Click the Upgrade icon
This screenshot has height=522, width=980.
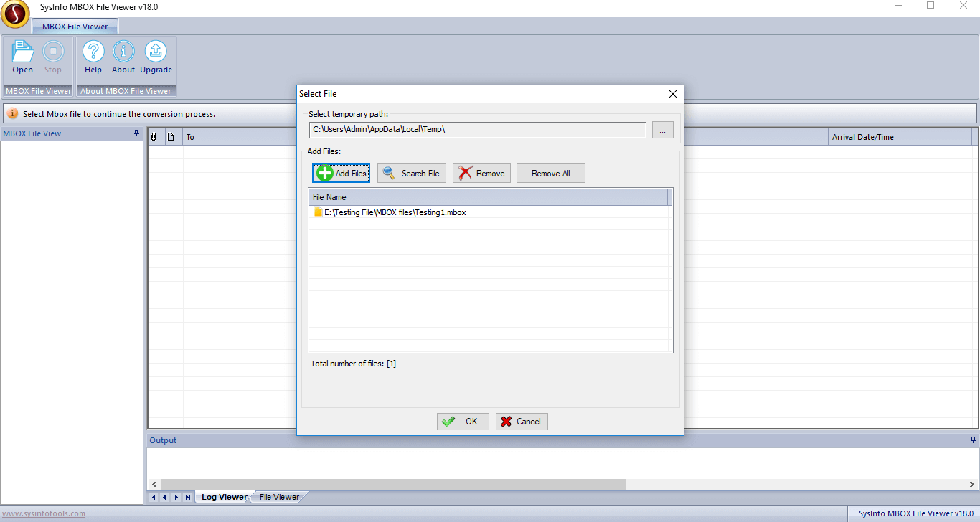[156, 57]
